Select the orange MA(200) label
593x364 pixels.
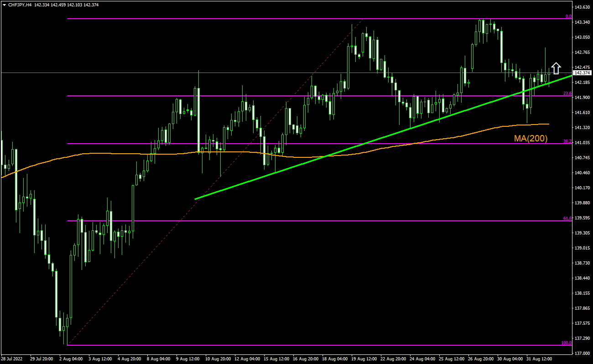click(531, 138)
